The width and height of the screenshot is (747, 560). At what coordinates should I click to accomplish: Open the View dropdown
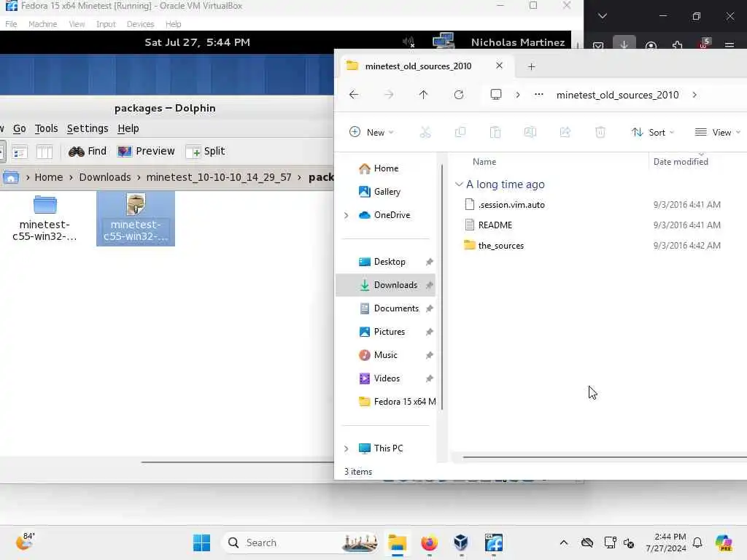(x=718, y=133)
